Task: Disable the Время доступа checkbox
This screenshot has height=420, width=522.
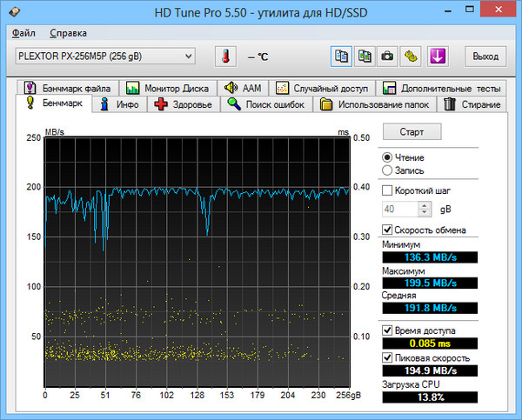Action: click(388, 330)
